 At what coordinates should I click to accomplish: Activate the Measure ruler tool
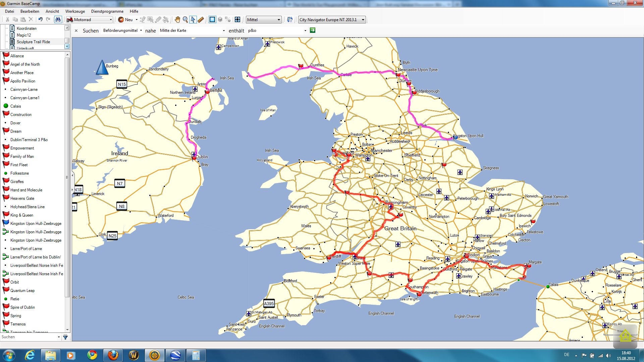coord(201,20)
